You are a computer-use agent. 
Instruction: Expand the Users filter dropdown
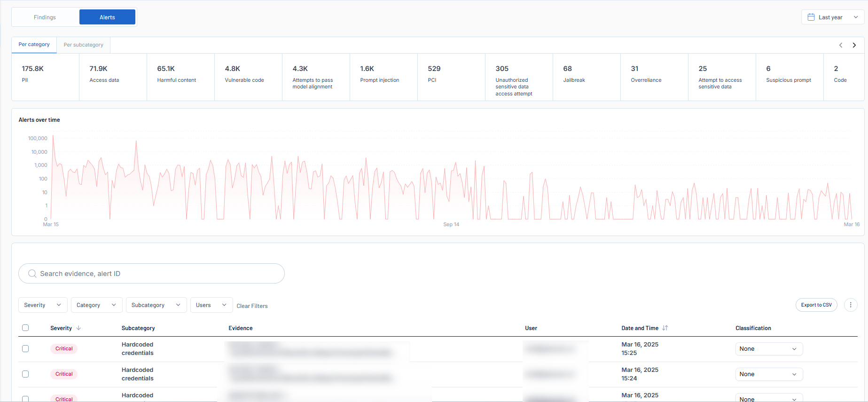pyautogui.click(x=211, y=305)
